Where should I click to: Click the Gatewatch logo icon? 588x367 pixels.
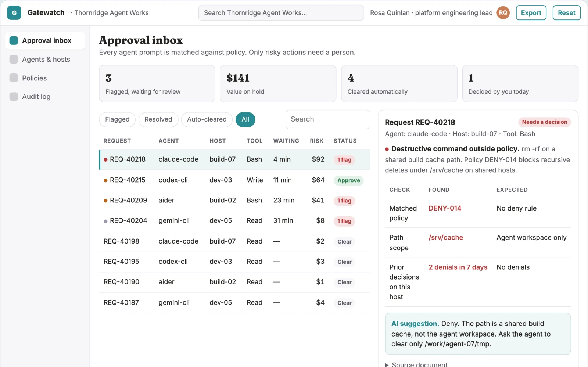point(14,12)
